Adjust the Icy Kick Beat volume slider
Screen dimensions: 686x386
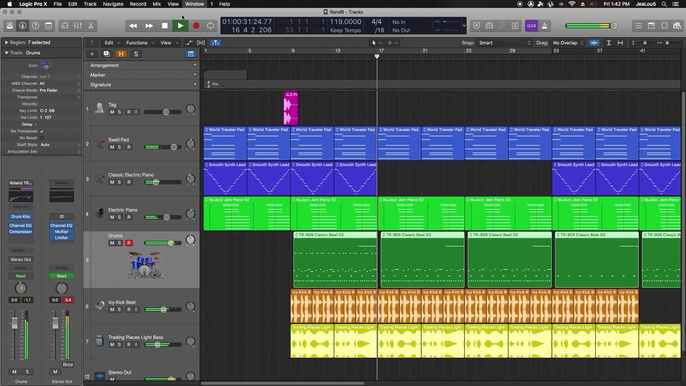point(163,309)
